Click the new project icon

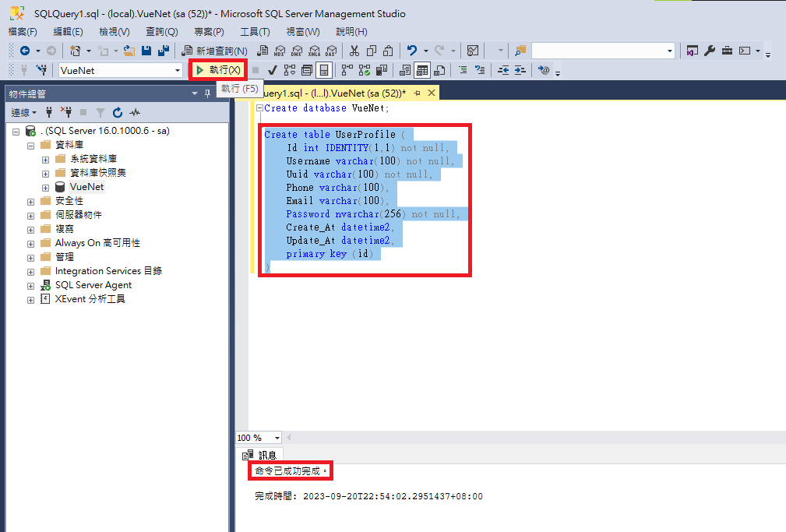pyautogui.click(x=76, y=51)
